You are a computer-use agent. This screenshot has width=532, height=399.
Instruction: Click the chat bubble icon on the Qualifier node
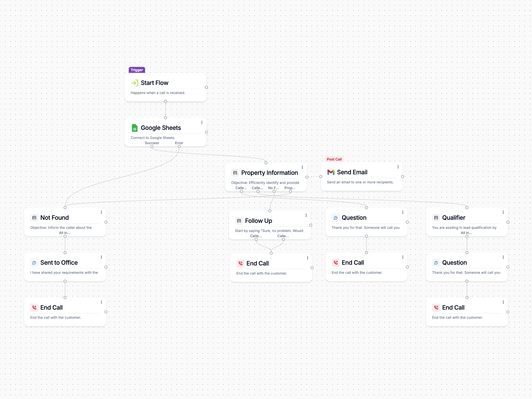point(436,218)
